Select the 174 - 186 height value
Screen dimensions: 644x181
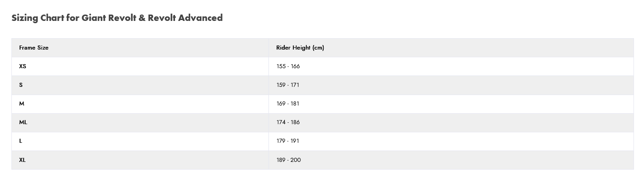point(289,122)
